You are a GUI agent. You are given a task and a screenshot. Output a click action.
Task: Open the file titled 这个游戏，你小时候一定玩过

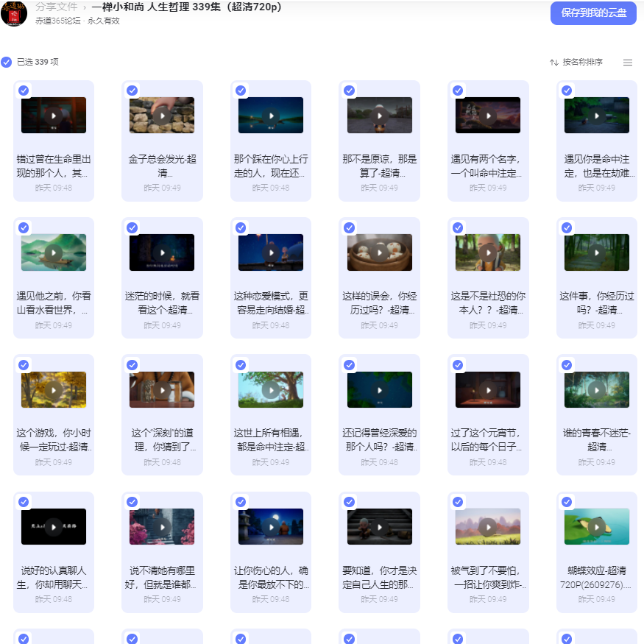(54, 440)
